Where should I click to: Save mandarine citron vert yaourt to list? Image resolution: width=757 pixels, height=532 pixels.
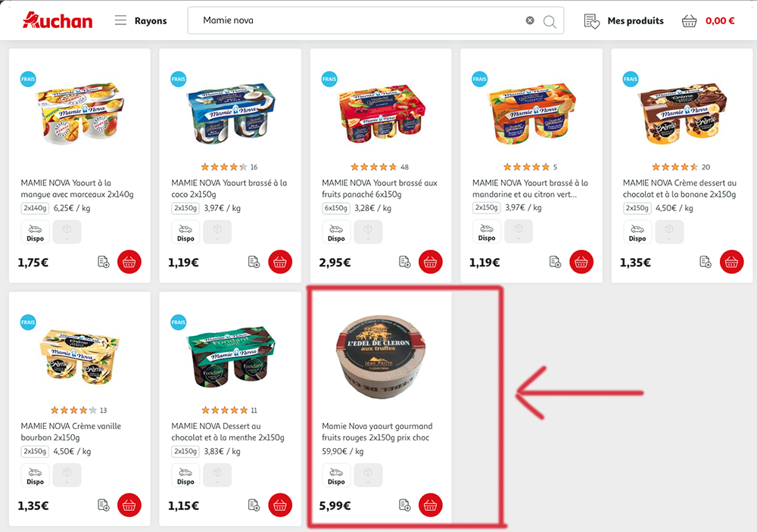pyautogui.click(x=555, y=262)
